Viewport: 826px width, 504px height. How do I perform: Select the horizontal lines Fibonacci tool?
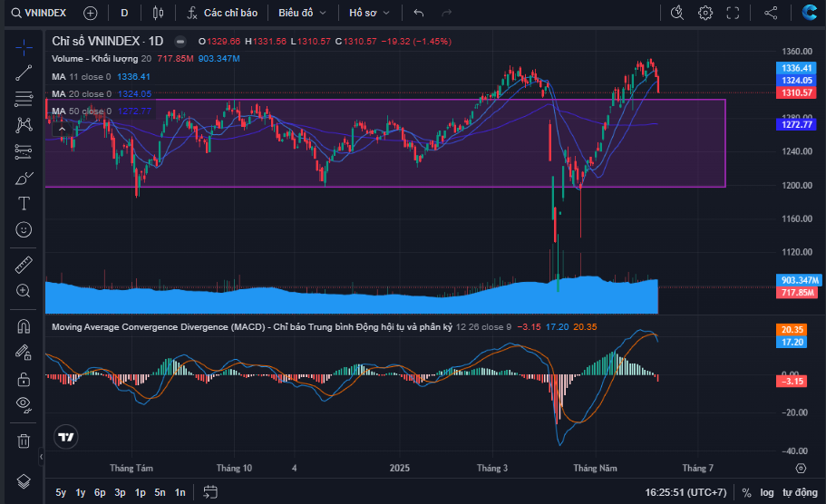tap(24, 99)
